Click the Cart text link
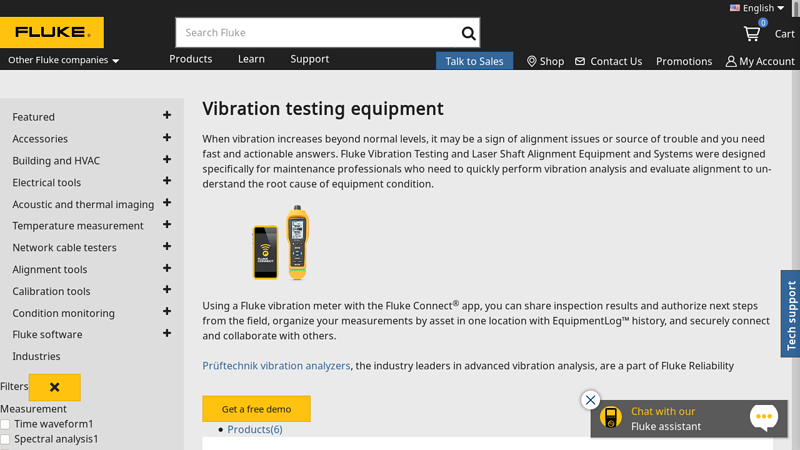This screenshot has height=450, width=800. tap(784, 34)
